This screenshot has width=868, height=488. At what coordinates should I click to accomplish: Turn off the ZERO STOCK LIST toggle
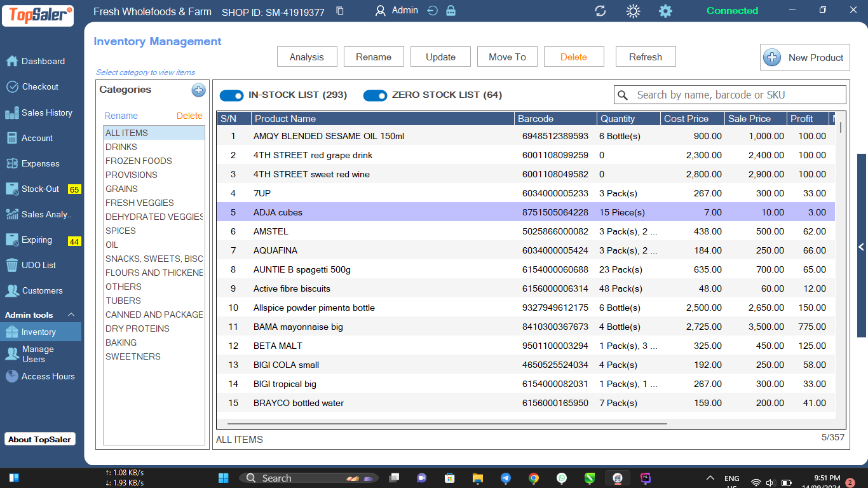(x=375, y=95)
